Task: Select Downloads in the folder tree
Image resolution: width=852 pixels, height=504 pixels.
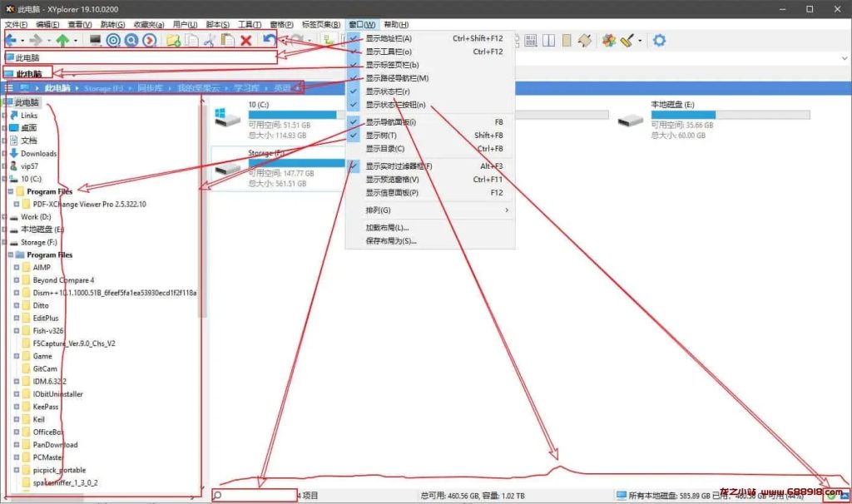Action: click(38, 154)
